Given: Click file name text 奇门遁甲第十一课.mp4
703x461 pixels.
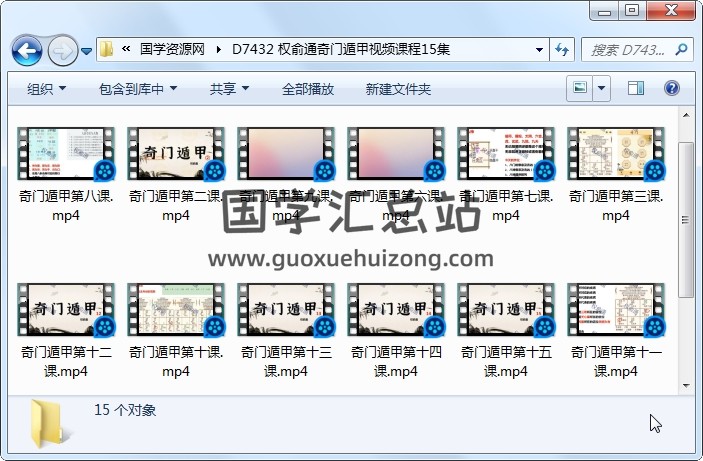Looking at the screenshot, I should click(616, 361).
